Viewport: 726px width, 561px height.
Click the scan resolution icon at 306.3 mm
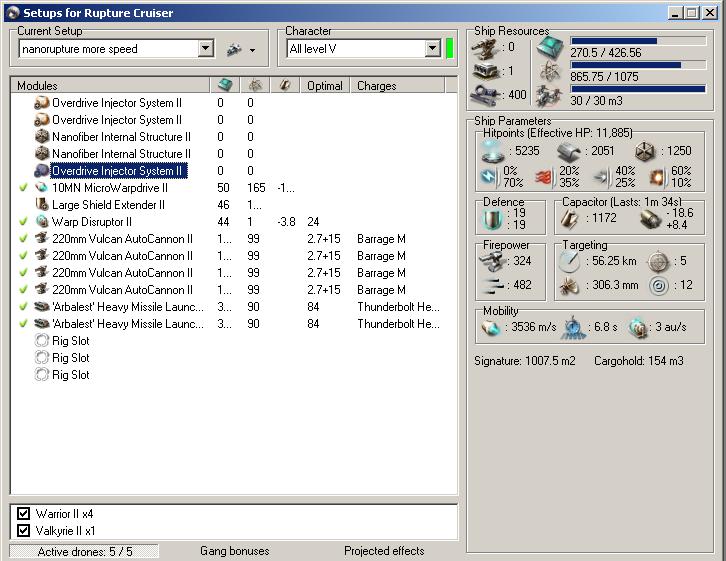570,286
